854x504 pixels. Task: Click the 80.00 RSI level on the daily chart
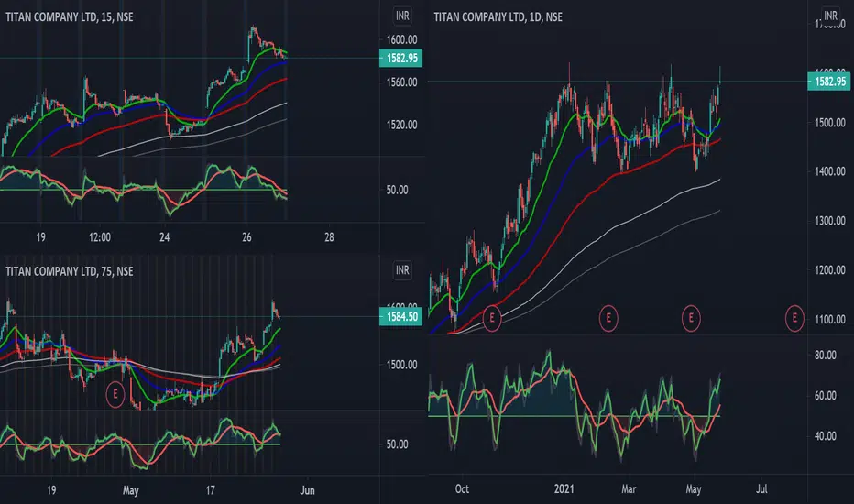[825, 356]
